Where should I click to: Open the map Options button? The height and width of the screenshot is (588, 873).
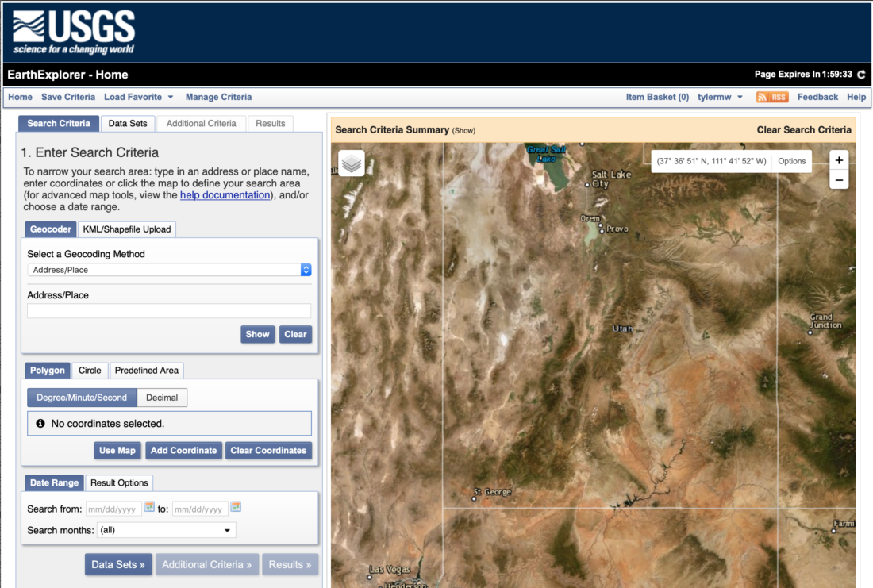(791, 161)
